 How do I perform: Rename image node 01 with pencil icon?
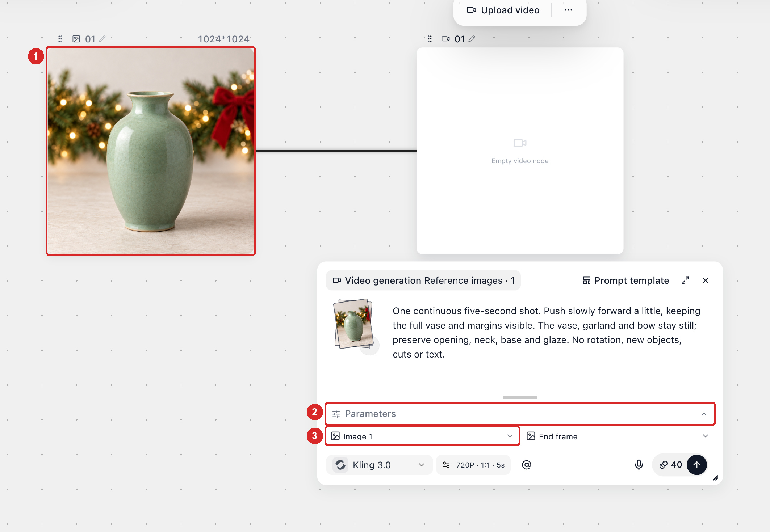click(x=102, y=39)
